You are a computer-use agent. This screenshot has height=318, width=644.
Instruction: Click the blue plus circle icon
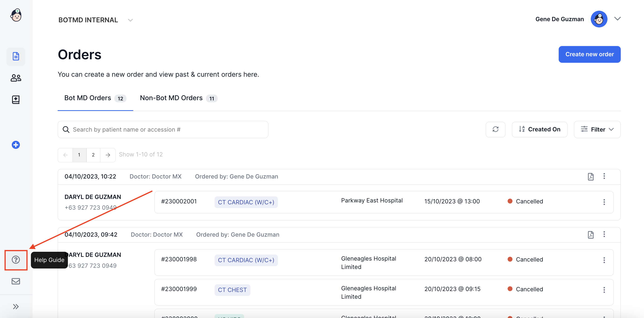[x=16, y=145]
